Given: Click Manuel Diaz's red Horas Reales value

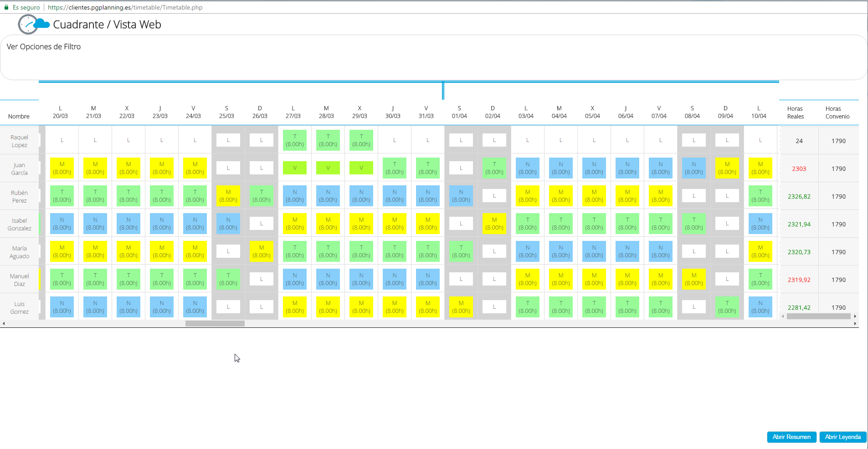Looking at the screenshot, I should click(799, 280).
